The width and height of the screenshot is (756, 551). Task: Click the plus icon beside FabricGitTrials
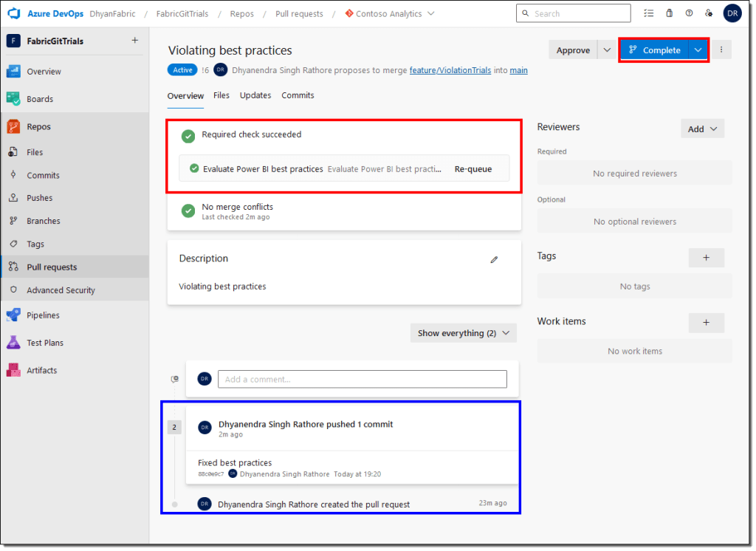pyautogui.click(x=134, y=41)
